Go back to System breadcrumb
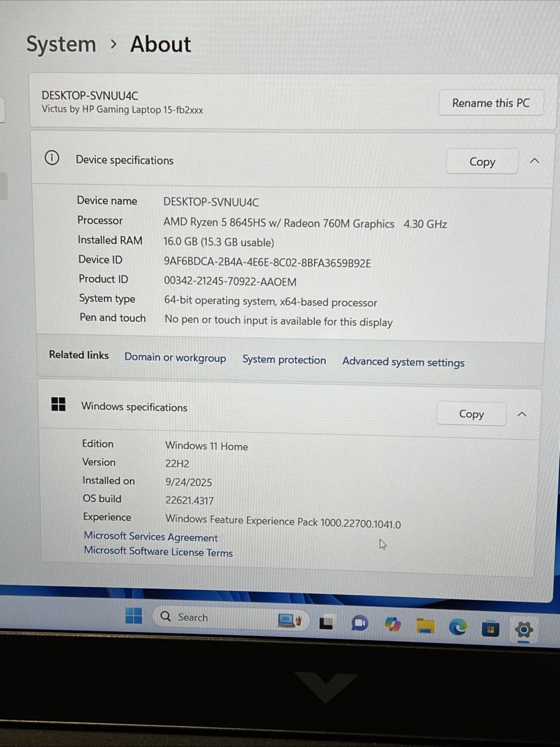Viewport: 560px width, 747px height. (x=61, y=44)
